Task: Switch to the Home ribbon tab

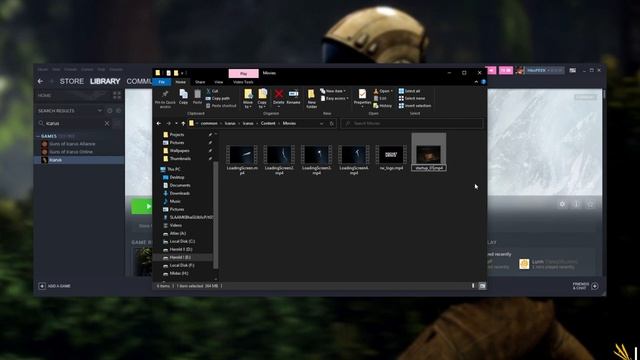Action: coord(180,82)
